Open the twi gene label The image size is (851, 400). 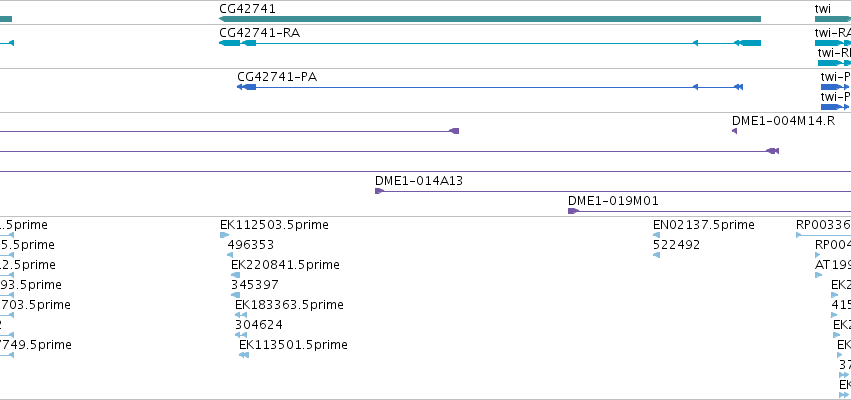pyautogui.click(x=823, y=9)
